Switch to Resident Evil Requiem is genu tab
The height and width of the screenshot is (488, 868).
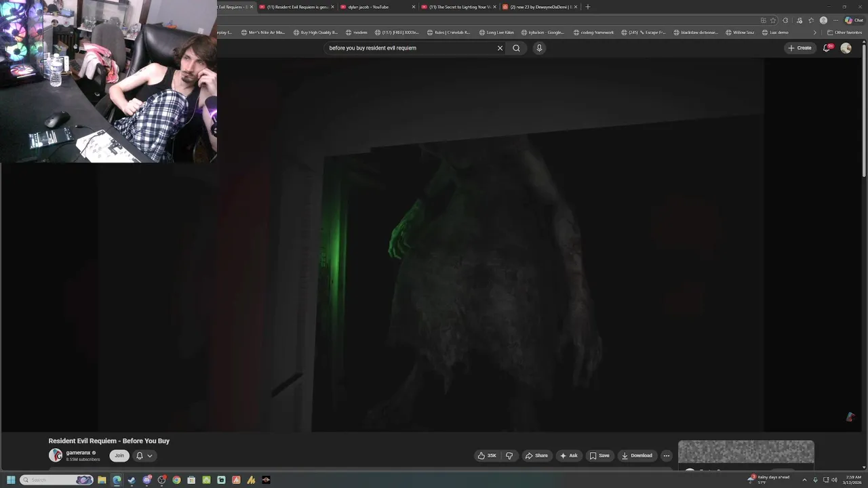(x=297, y=7)
